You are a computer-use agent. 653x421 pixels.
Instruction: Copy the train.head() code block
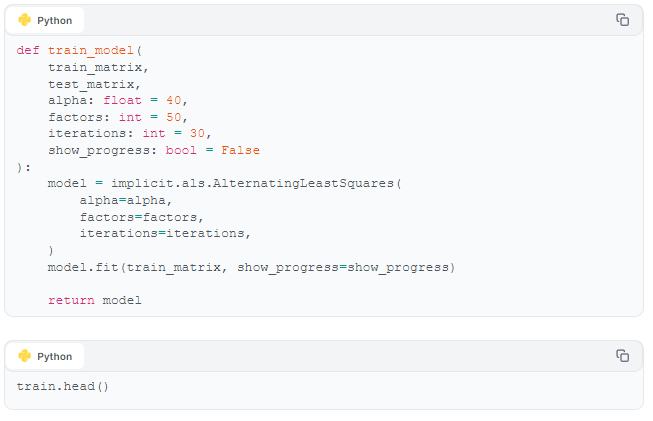click(622, 356)
